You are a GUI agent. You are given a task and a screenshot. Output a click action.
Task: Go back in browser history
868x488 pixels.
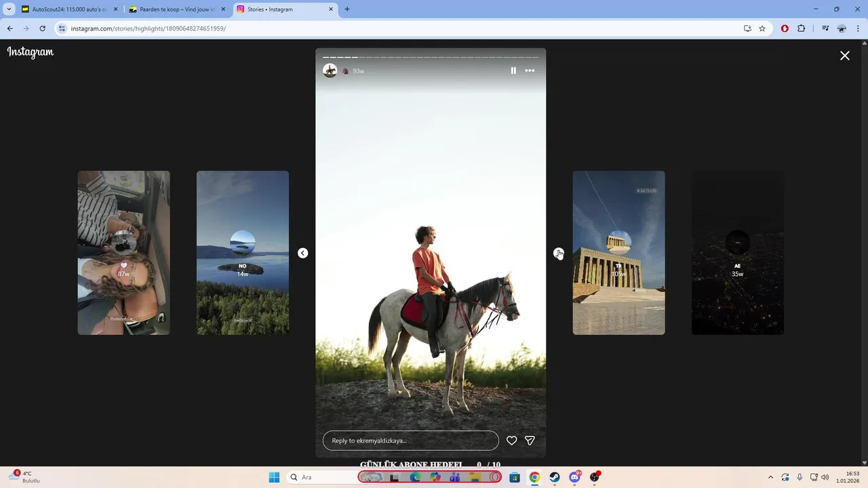(x=9, y=28)
